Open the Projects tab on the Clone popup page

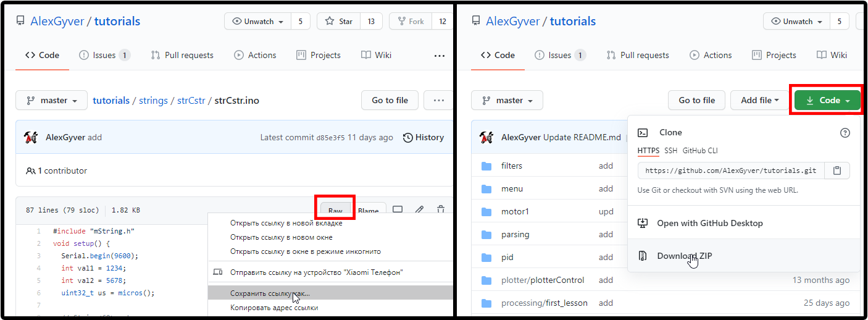774,55
